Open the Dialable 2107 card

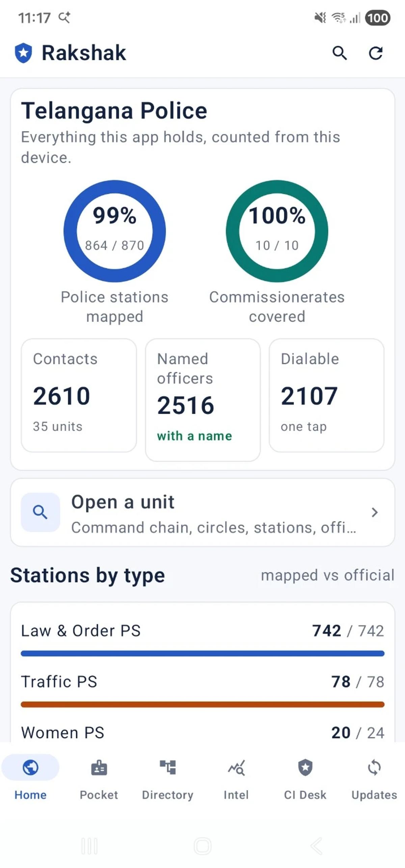click(x=327, y=395)
